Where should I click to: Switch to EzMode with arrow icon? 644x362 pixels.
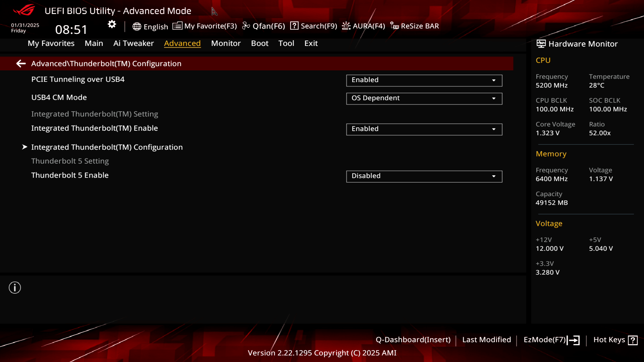coord(574,340)
